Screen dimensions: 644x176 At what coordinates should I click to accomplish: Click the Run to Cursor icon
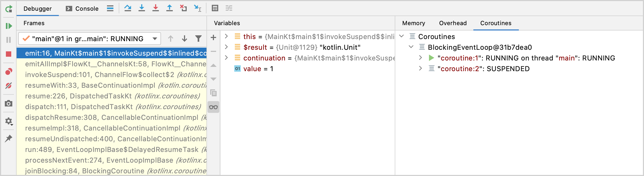197,8
